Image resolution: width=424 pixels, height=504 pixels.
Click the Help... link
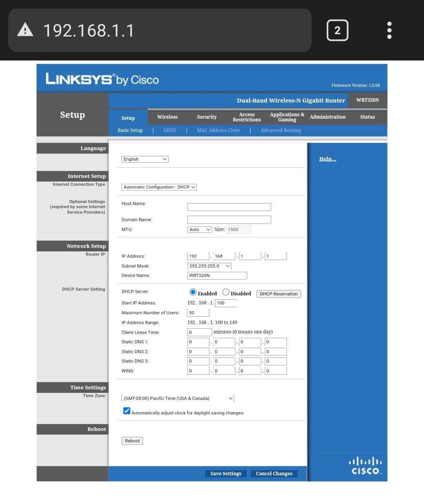(x=328, y=159)
